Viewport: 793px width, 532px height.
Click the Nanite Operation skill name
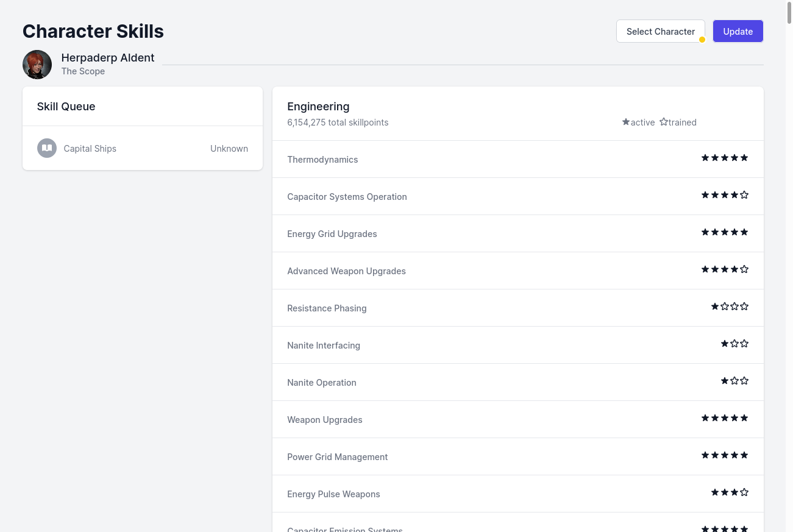point(322,383)
